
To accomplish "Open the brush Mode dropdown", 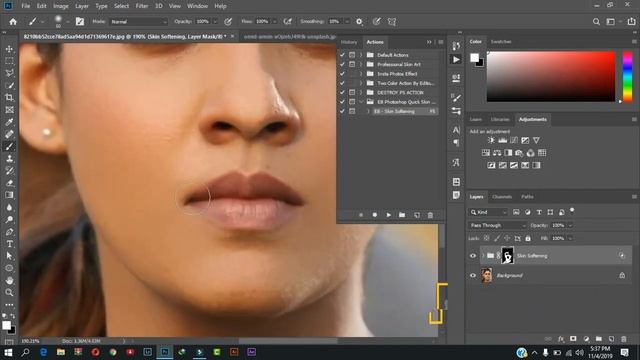I will tap(139, 22).
